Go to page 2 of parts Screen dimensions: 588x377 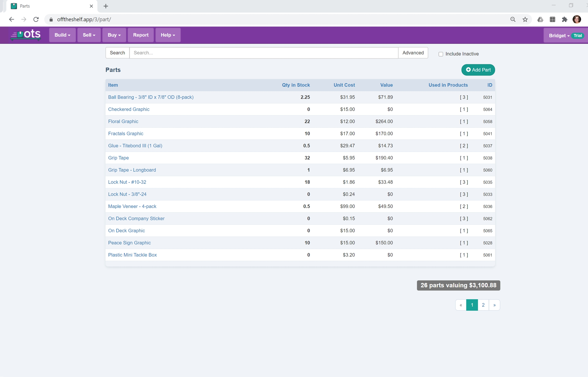tap(483, 305)
